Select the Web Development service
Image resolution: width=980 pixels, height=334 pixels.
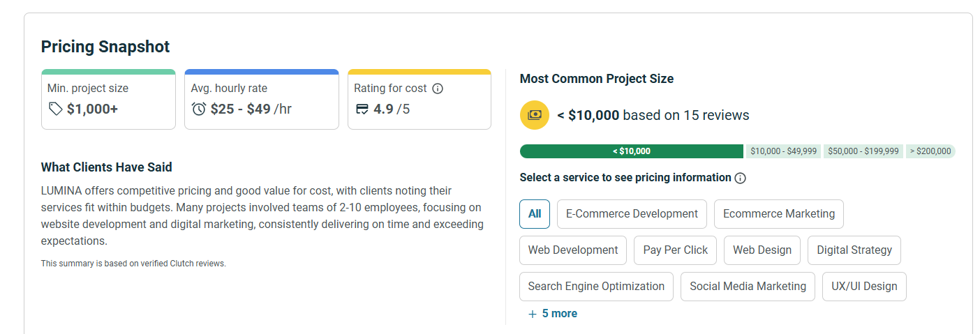573,250
